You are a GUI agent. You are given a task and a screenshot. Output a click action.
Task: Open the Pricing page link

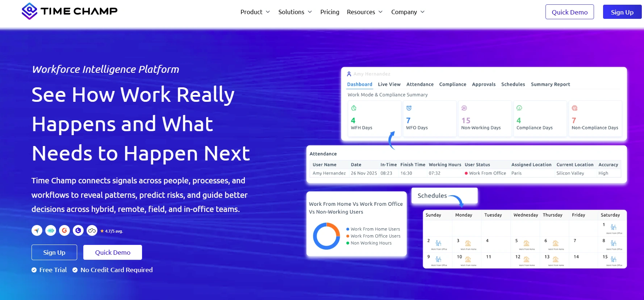pyautogui.click(x=330, y=12)
